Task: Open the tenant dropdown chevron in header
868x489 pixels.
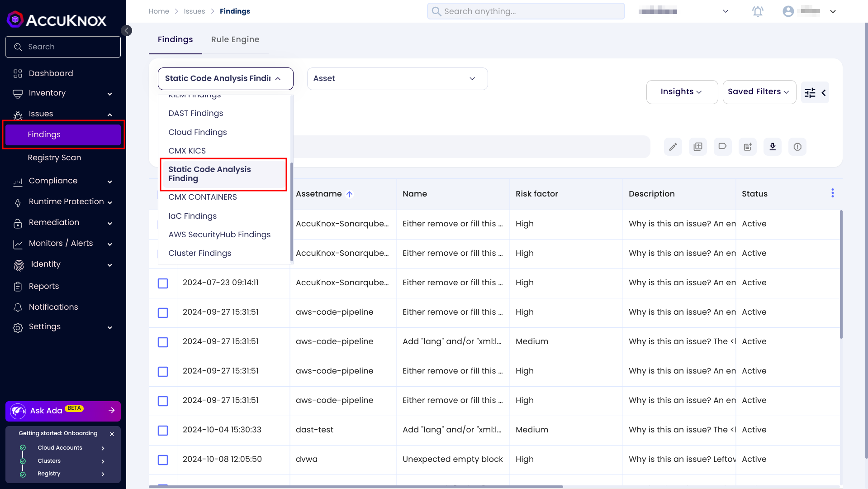Action: tap(726, 11)
